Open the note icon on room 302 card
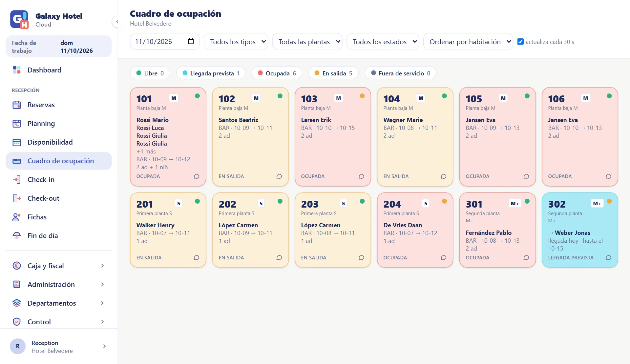 tap(608, 258)
